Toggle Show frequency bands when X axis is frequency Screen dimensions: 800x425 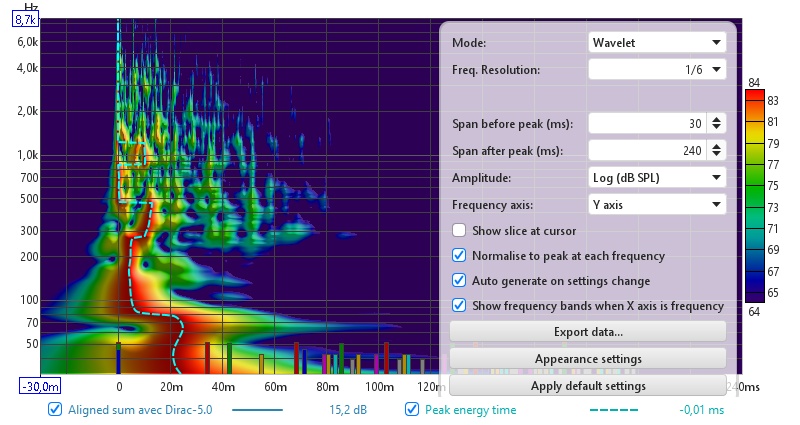(x=459, y=305)
